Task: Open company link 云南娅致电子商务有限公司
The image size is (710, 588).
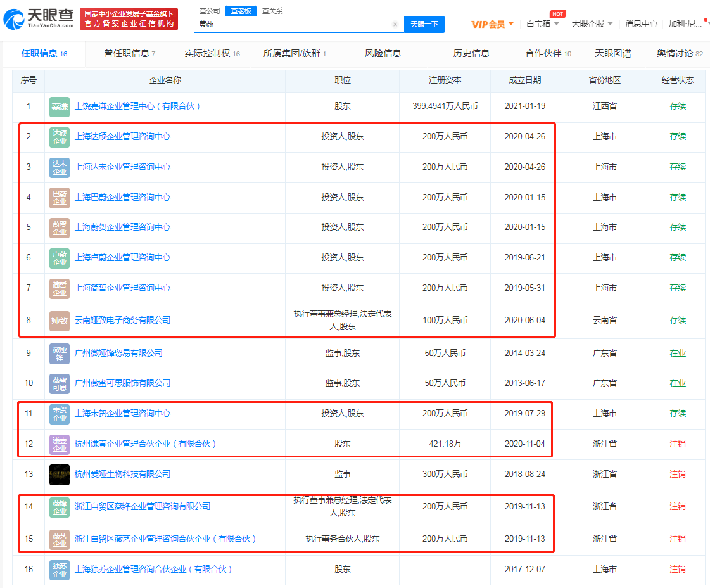Action: tap(122, 320)
